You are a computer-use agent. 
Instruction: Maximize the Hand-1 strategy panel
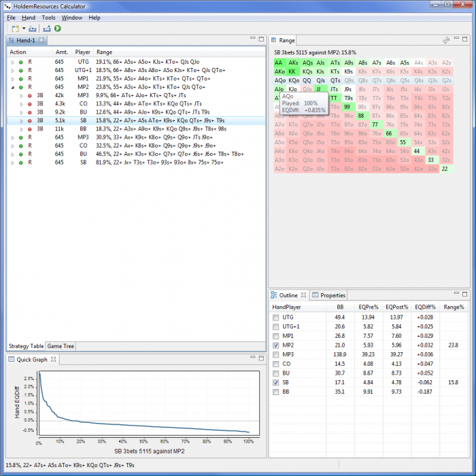point(261,39)
